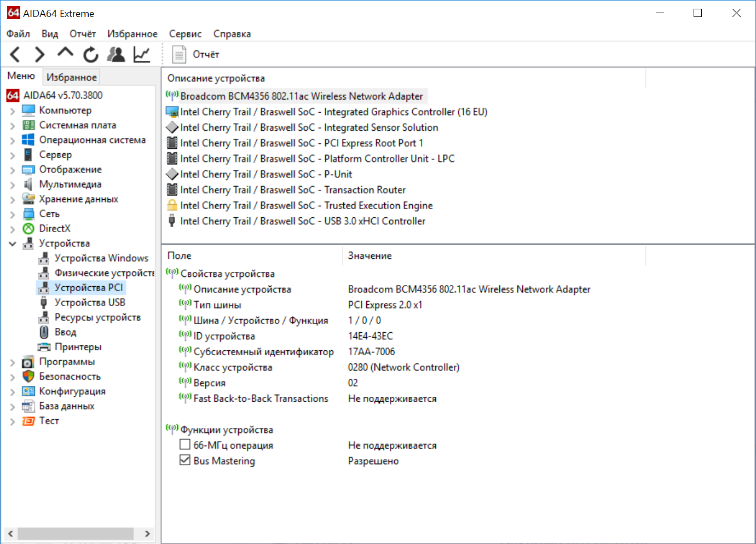756x544 pixels.
Task: Click the База данных icon
Action: tap(28, 406)
